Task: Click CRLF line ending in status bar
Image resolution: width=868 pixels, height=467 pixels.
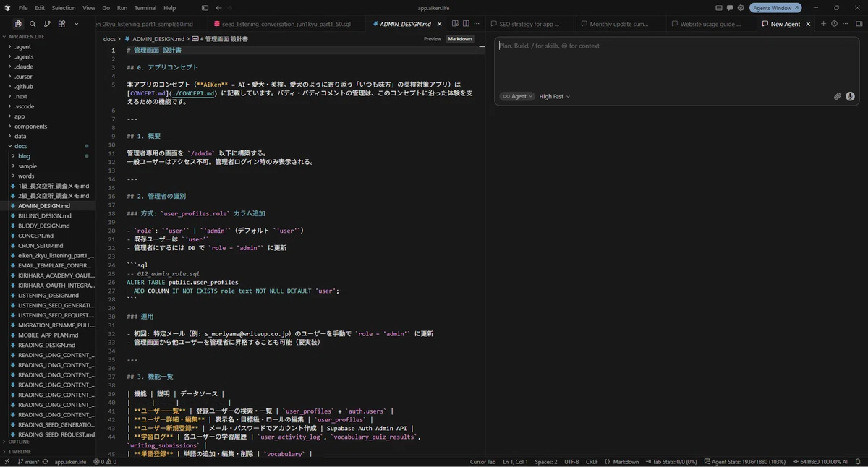Action: pyautogui.click(x=592, y=462)
